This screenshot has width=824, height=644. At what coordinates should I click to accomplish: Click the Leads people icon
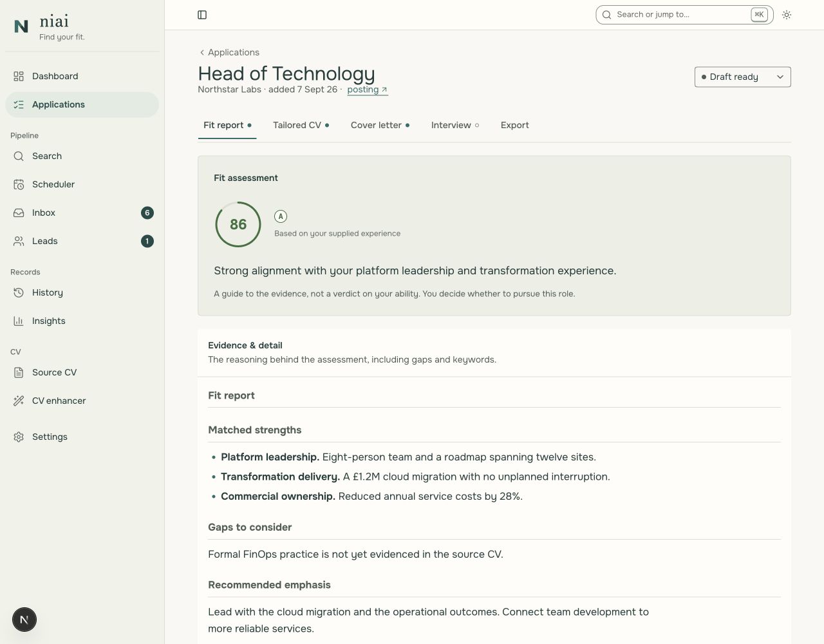[x=19, y=241]
